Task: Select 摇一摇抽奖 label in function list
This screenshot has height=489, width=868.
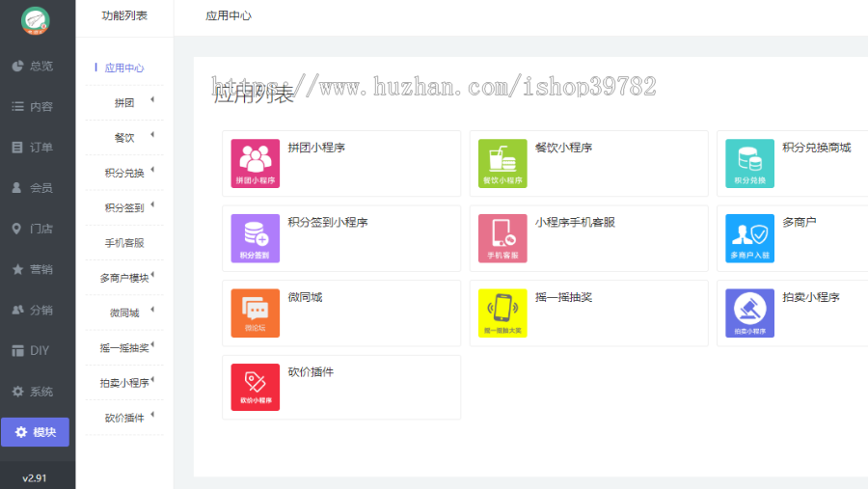Action: click(x=124, y=348)
